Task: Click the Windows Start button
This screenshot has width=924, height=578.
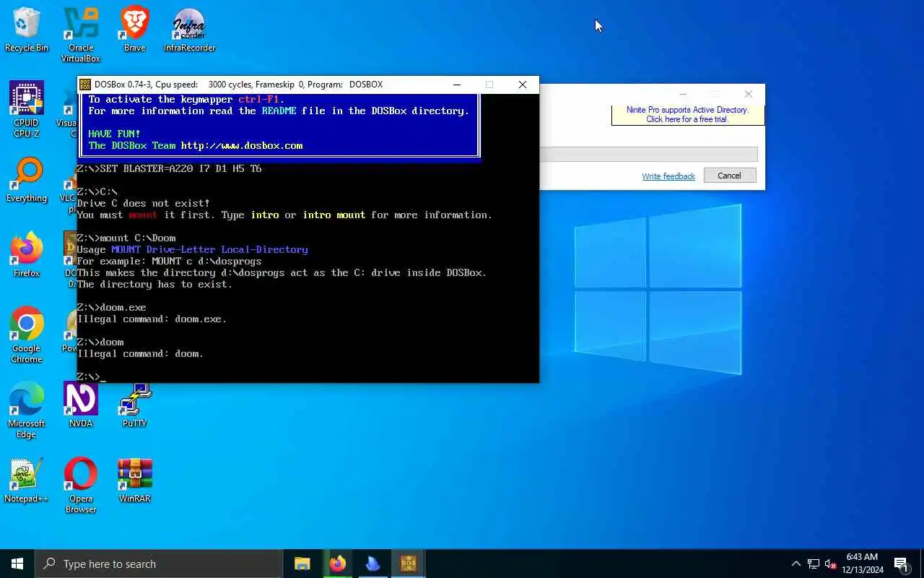Action: pyautogui.click(x=17, y=564)
